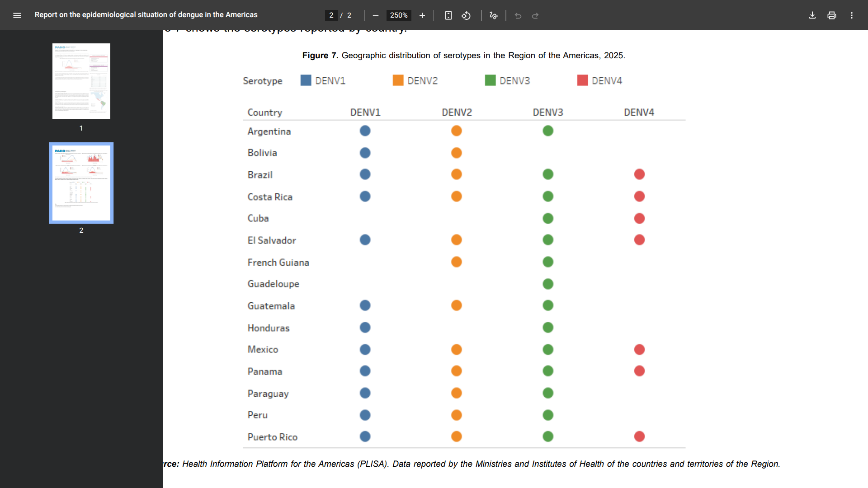The width and height of the screenshot is (868, 488).
Task: Click the fit to page icon
Action: coord(448,15)
